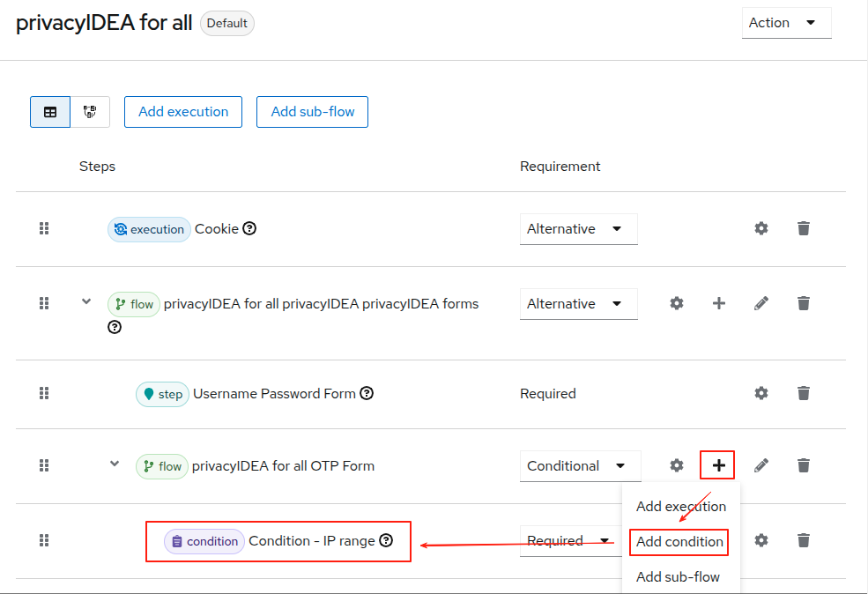868x594 pixels.
Task: Open OTP Form Conditional requirement dropdown
Action: coord(580,466)
